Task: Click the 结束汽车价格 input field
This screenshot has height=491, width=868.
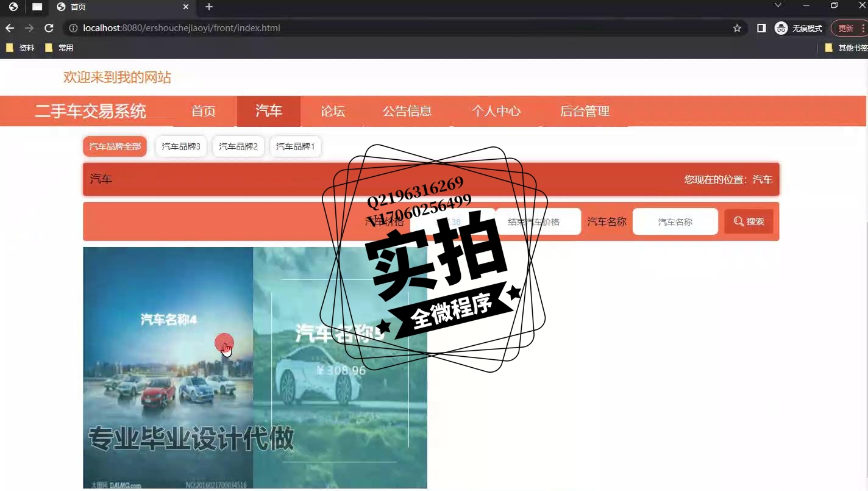Action: pos(538,221)
